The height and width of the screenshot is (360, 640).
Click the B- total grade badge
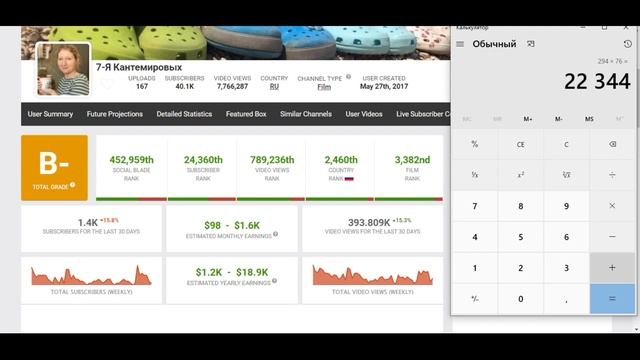[54, 168]
